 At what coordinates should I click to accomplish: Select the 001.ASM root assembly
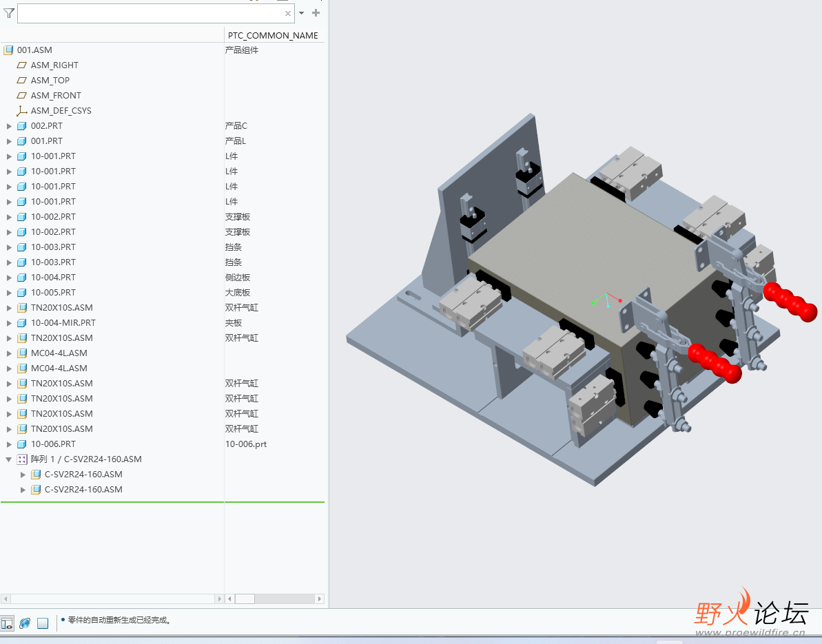coord(34,50)
